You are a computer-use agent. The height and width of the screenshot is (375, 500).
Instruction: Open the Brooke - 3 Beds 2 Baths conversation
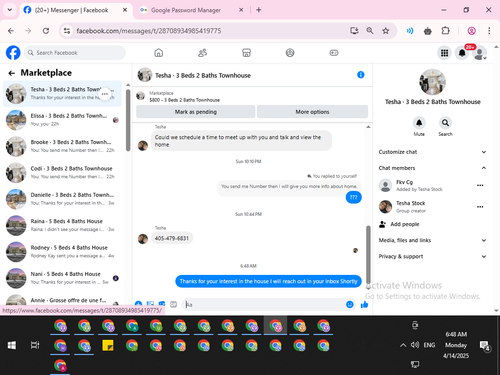pyautogui.click(x=62, y=146)
